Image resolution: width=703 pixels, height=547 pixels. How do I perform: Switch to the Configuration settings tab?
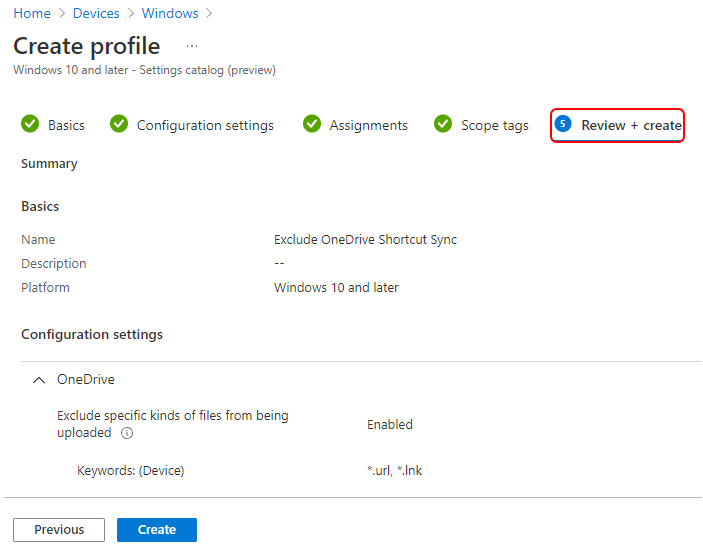coord(205,125)
